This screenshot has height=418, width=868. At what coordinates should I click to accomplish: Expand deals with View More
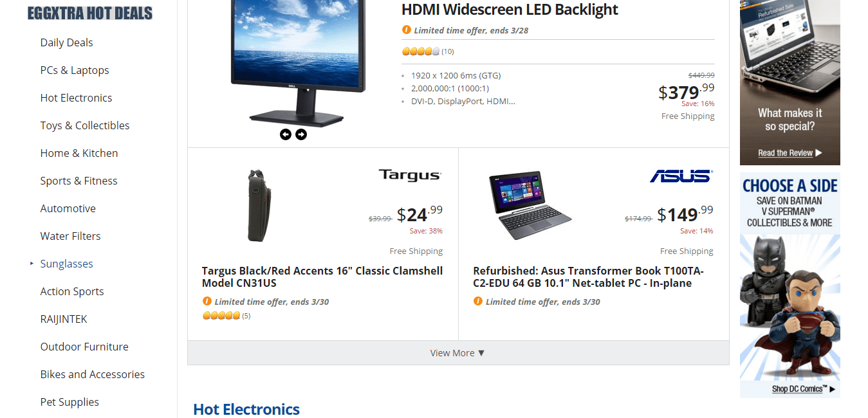click(458, 353)
